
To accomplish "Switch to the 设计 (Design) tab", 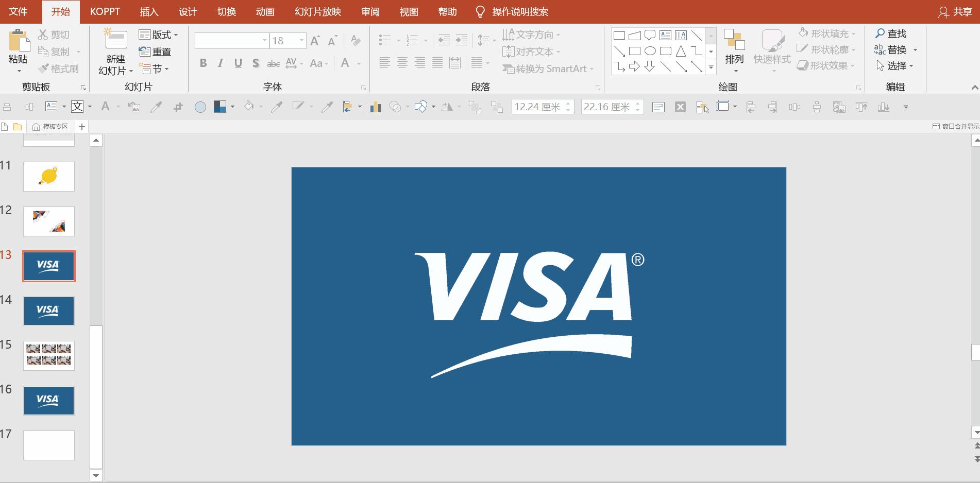I will pos(188,12).
